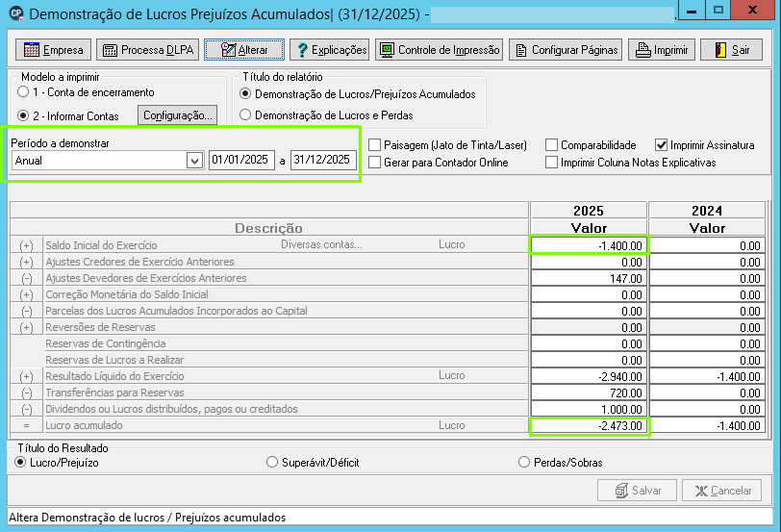Screen dimensions: 781x532
Task: Click Diversas contas... in Saldo Inicial row
Action: point(321,244)
